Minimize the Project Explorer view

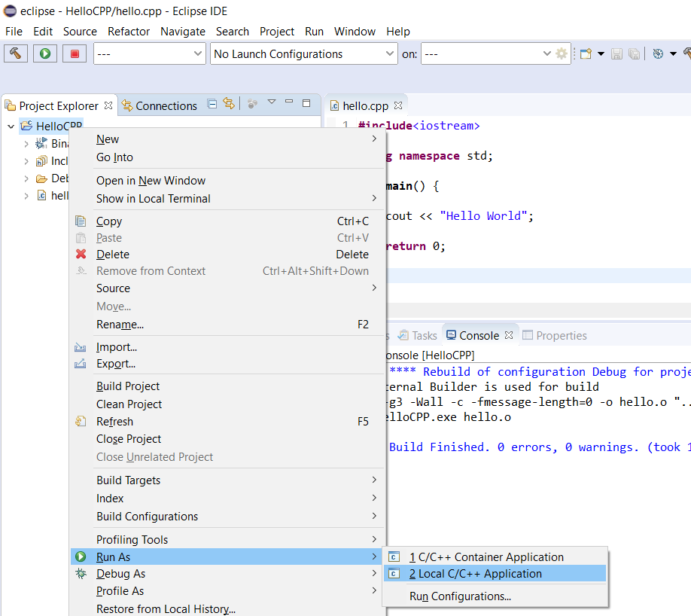[289, 102]
